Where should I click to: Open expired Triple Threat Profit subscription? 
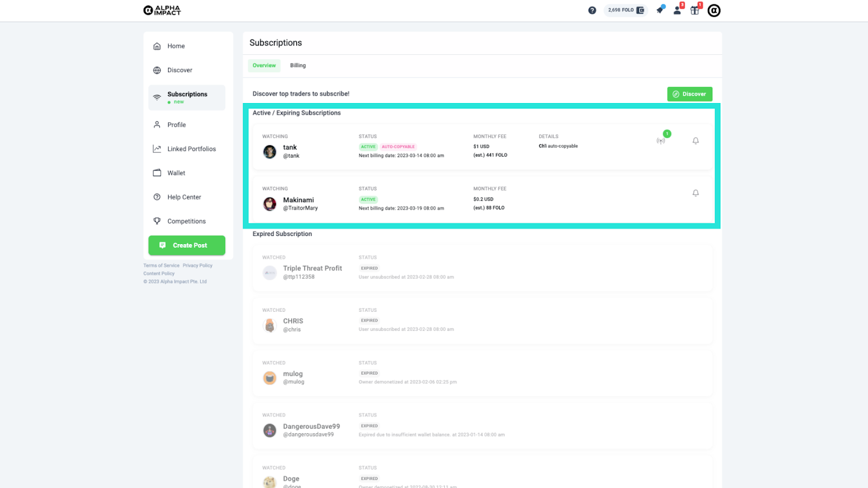[x=312, y=268]
